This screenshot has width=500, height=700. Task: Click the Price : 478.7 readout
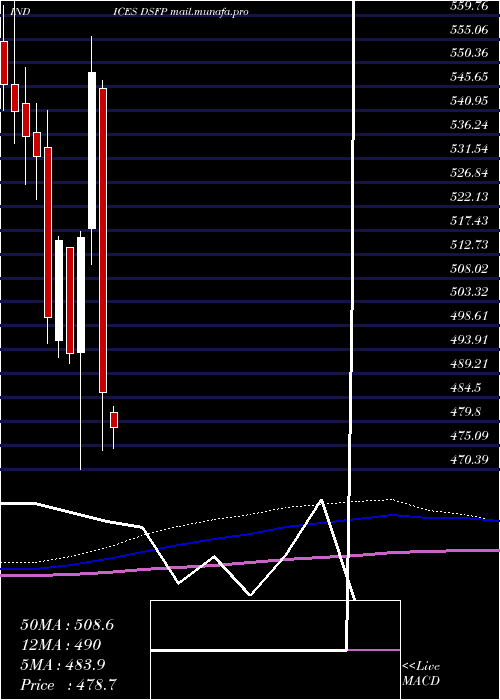click(69, 685)
